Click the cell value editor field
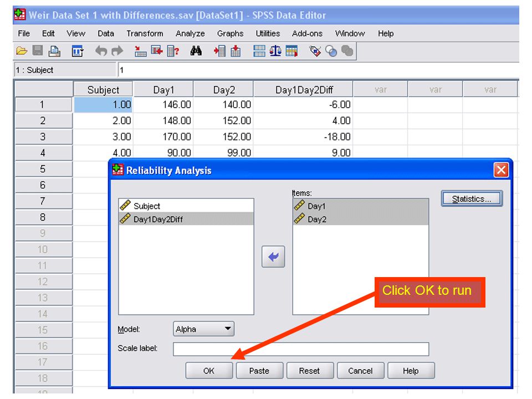This screenshot has height=399, width=532. coord(318,70)
